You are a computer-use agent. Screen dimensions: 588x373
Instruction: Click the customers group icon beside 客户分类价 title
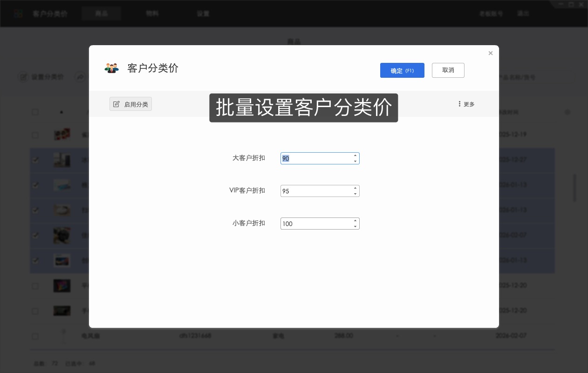coord(111,68)
